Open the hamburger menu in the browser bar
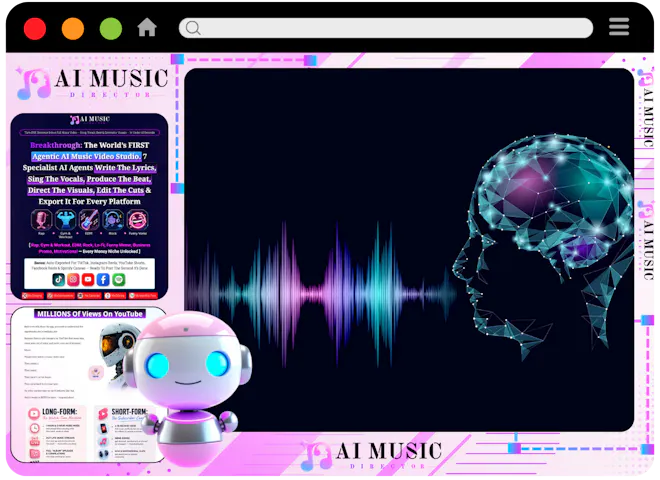This screenshot has height=480, width=660. (x=619, y=27)
